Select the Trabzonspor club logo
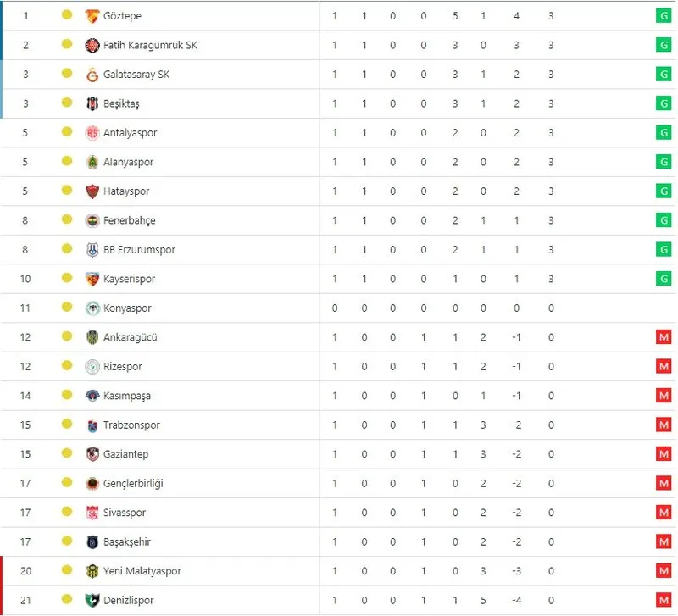 coord(93,425)
